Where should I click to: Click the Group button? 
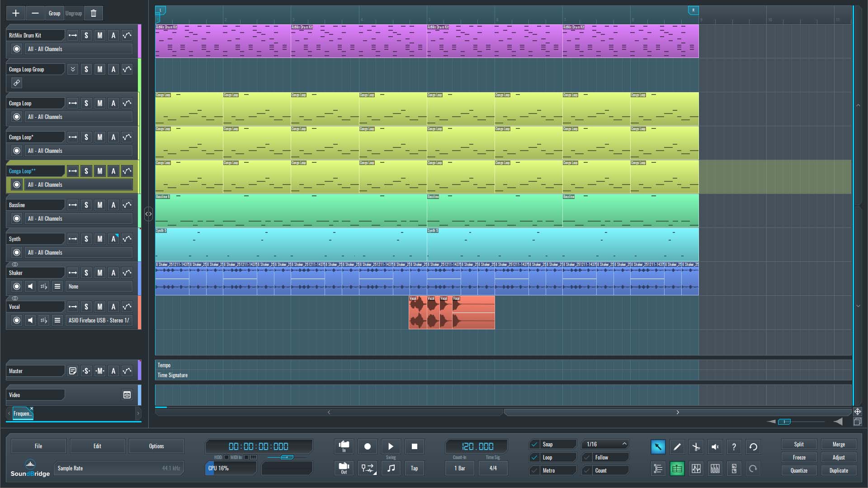(54, 13)
